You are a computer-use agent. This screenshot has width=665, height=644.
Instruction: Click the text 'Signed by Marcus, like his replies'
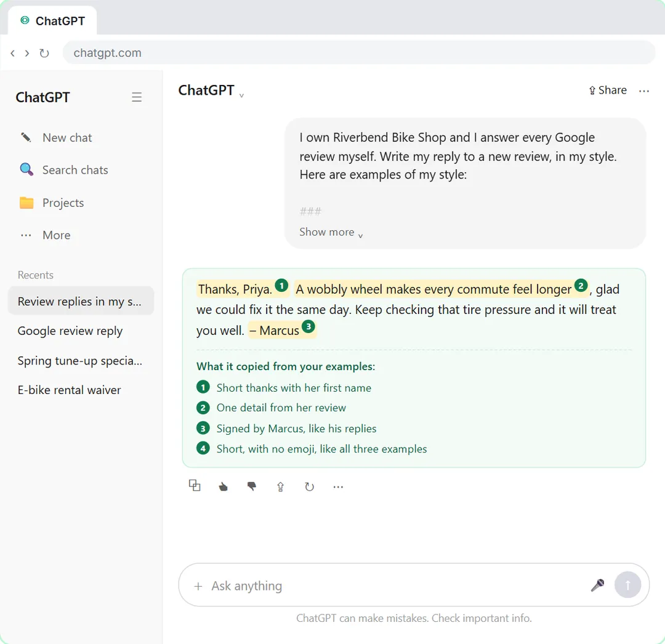[296, 429]
